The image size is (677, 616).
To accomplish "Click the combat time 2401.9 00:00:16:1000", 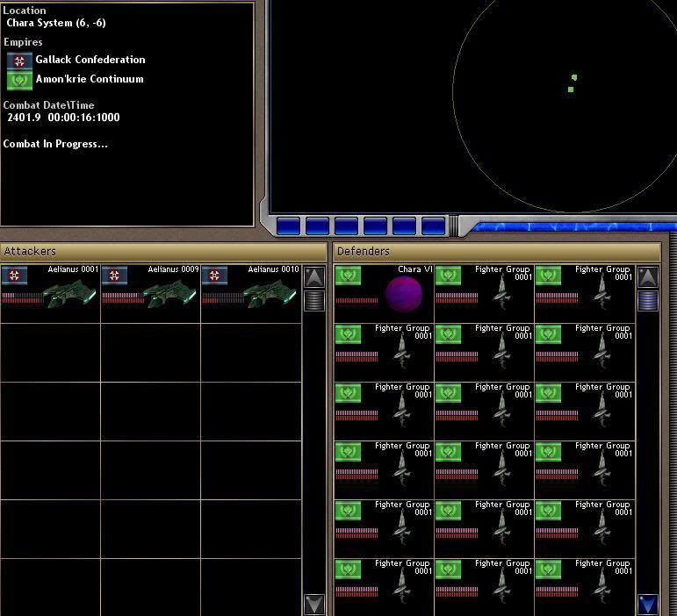I will (x=63, y=118).
